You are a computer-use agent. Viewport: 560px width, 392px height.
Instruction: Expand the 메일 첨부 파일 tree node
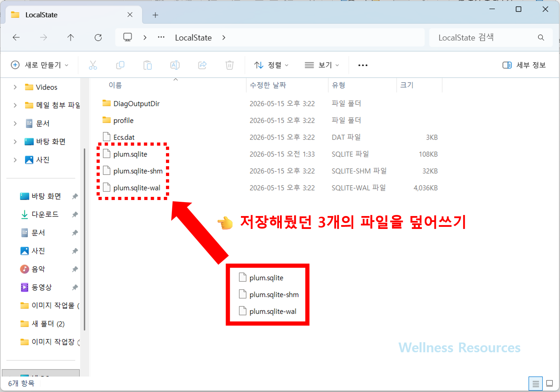(x=15, y=105)
